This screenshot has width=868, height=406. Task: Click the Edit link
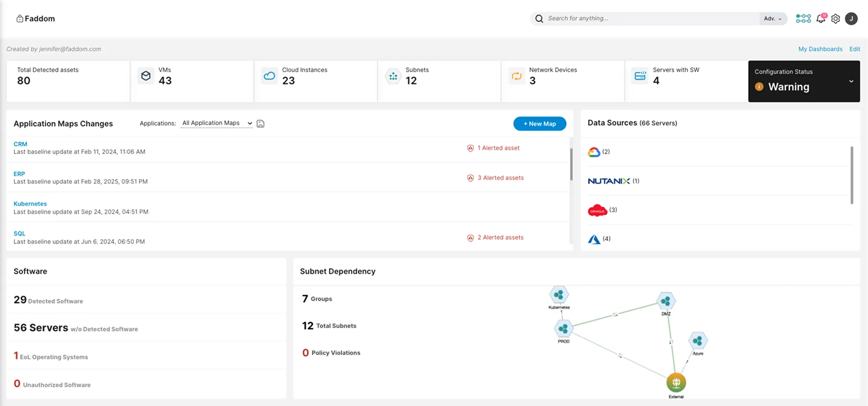click(855, 49)
